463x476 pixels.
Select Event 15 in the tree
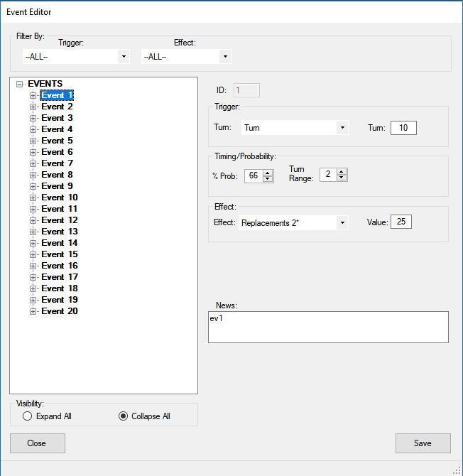(60, 254)
